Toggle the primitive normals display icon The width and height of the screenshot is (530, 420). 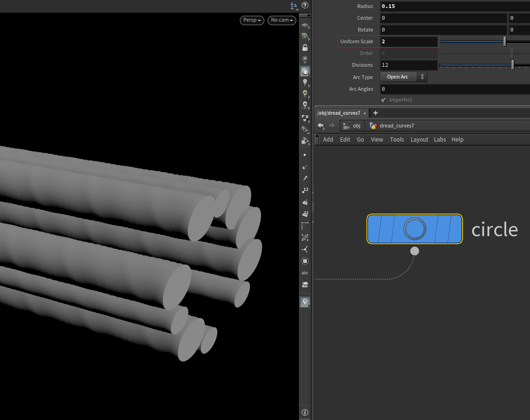coord(305,202)
